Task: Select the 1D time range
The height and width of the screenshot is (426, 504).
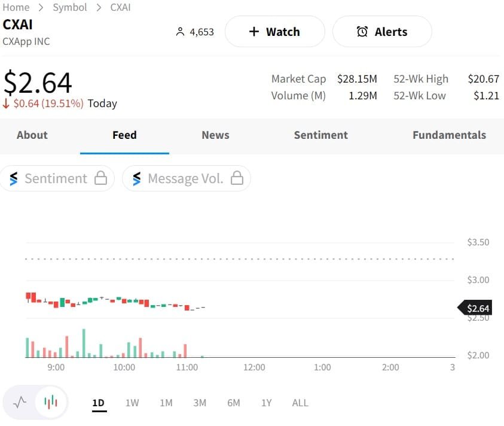Action: coord(99,403)
